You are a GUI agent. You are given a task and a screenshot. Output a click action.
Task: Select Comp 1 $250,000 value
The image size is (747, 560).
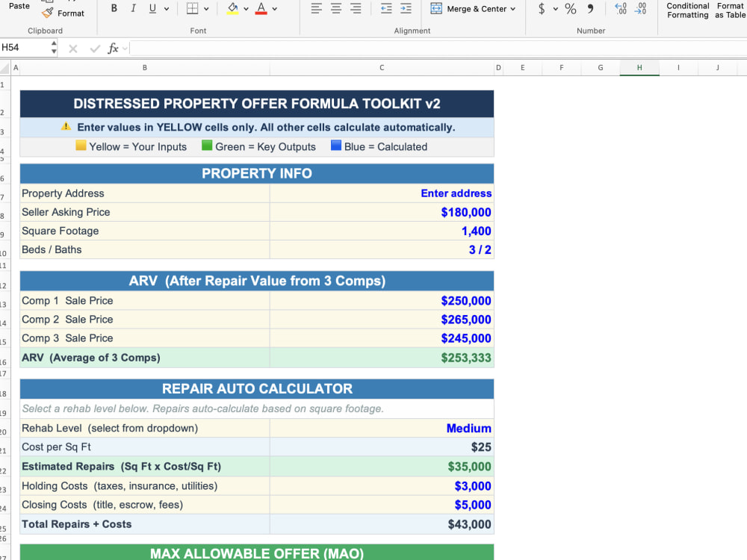point(382,300)
